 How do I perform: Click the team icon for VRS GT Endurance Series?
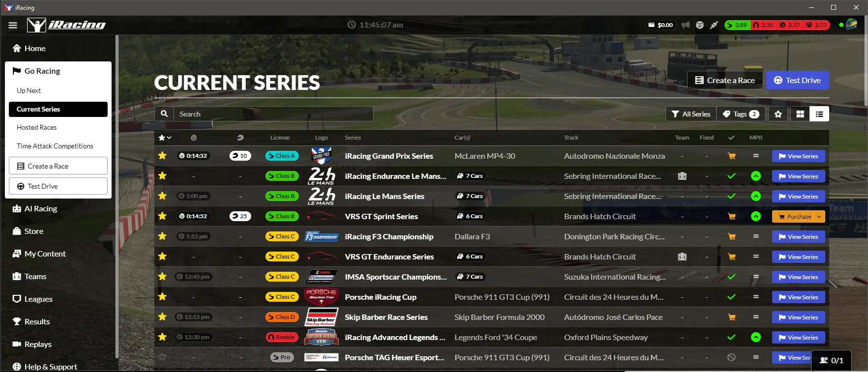(682, 257)
